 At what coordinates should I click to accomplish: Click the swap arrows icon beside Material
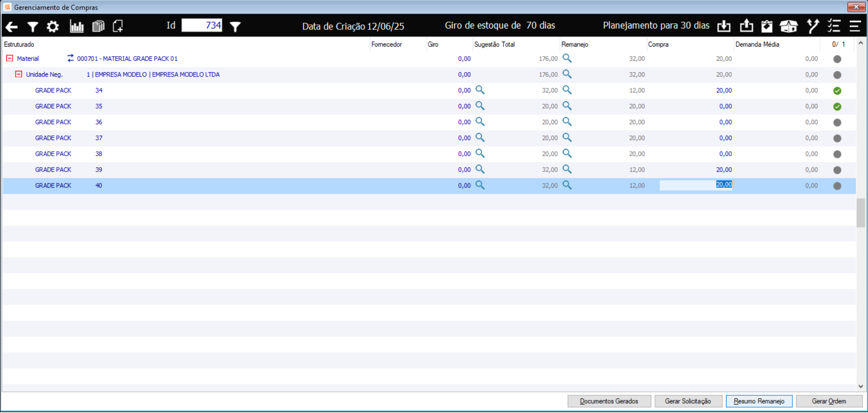pos(71,58)
